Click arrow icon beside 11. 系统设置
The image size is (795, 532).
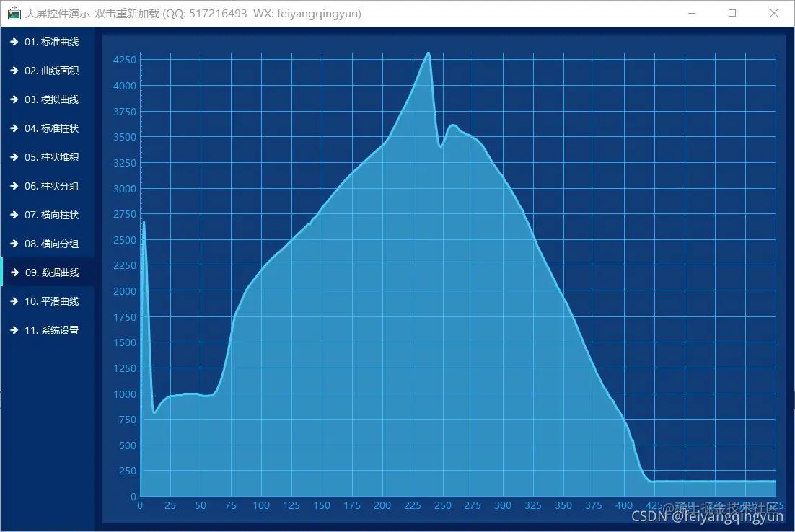tap(14, 330)
